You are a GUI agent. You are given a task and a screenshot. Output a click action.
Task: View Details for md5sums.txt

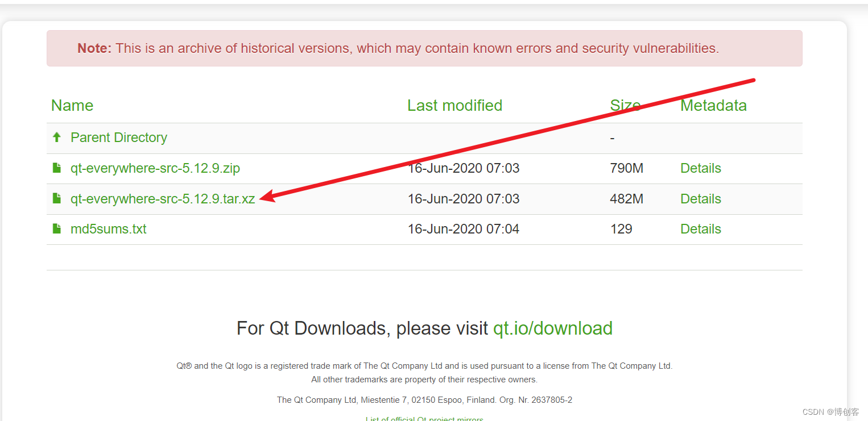coord(700,229)
